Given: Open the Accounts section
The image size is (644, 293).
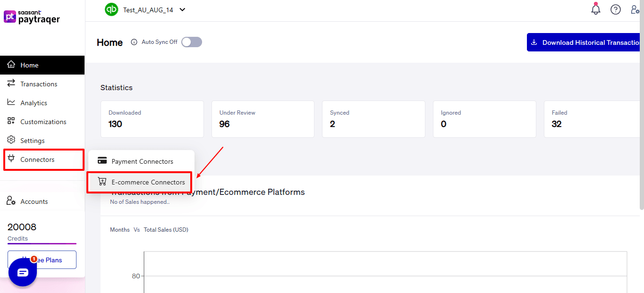Looking at the screenshot, I should point(33,201).
